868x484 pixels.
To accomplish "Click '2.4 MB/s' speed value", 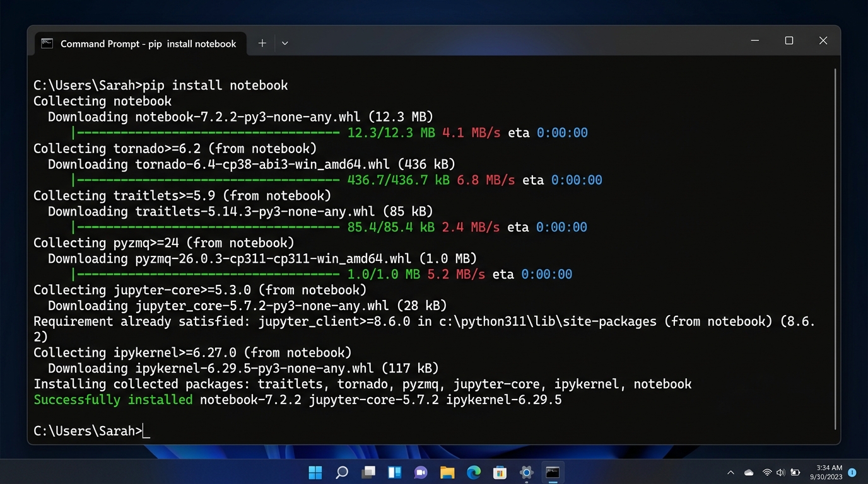I will tap(471, 228).
